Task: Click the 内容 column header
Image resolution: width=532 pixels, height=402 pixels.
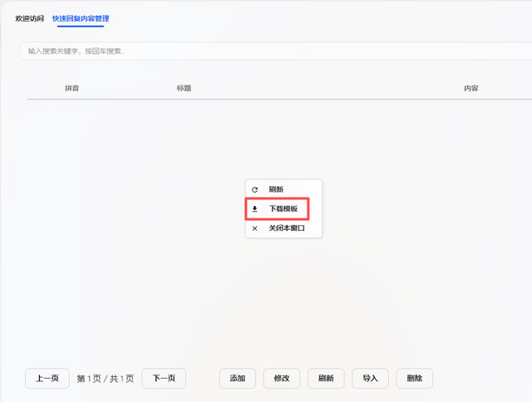Action: tap(471, 88)
